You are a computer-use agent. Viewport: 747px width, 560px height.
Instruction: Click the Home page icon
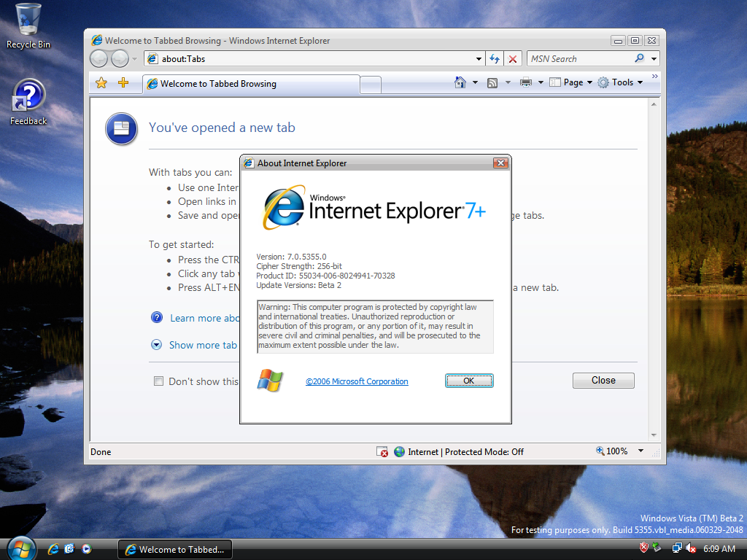[x=460, y=82]
